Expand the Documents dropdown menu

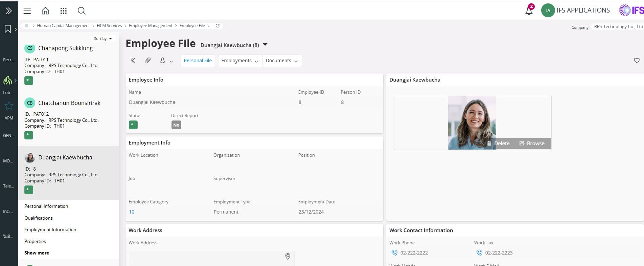282,61
